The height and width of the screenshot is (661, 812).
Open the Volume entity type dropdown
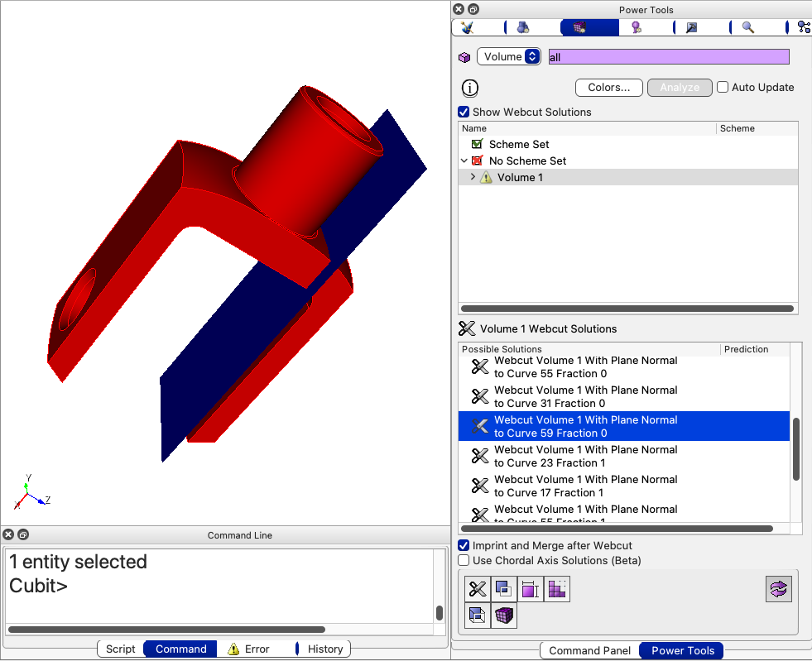click(x=508, y=57)
